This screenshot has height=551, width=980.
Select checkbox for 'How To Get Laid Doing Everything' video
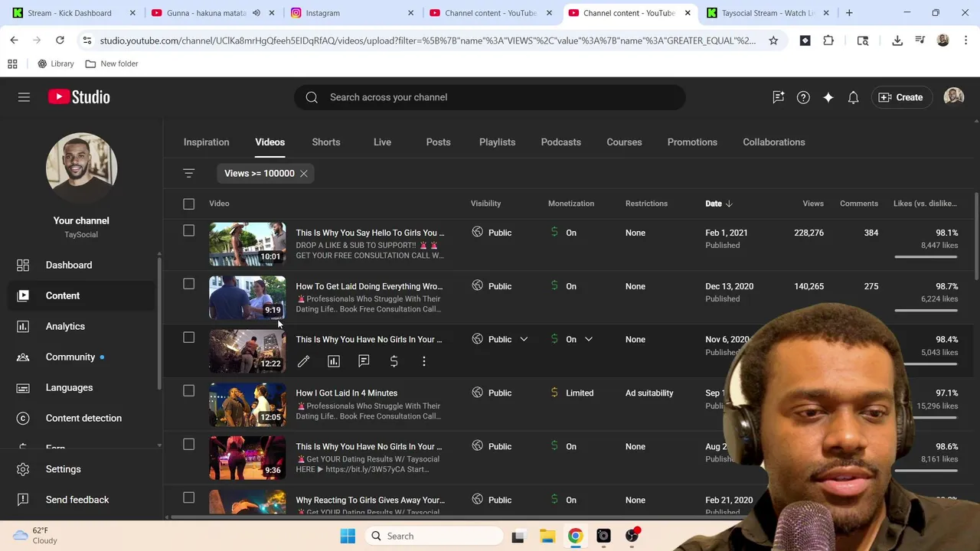(188, 284)
